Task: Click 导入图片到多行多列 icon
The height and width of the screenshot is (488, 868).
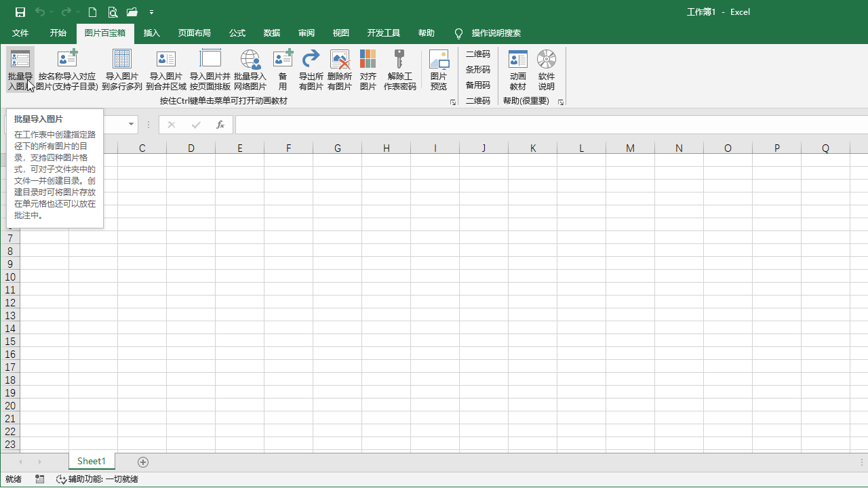Action: pyautogui.click(x=122, y=60)
